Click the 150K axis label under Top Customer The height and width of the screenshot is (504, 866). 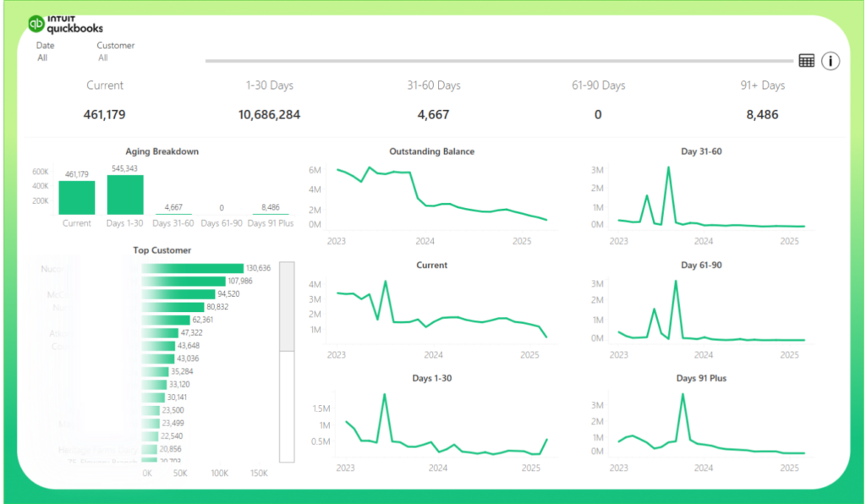259,474
